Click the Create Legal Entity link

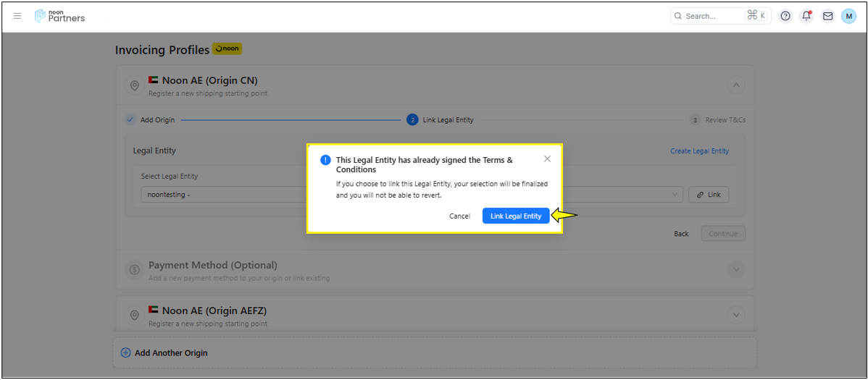click(699, 151)
